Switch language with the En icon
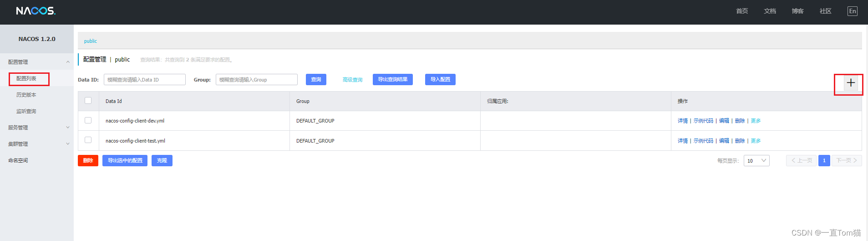 [x=853, y=11]
